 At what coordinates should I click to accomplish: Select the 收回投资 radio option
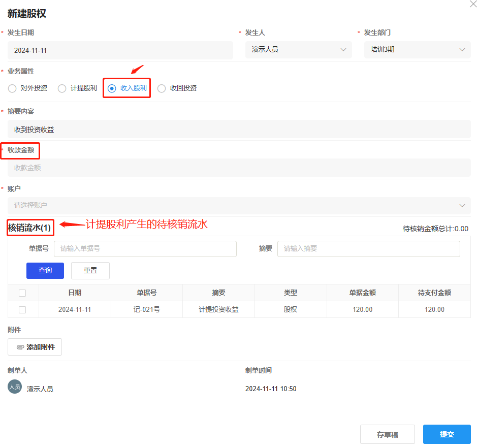[162, 88]
